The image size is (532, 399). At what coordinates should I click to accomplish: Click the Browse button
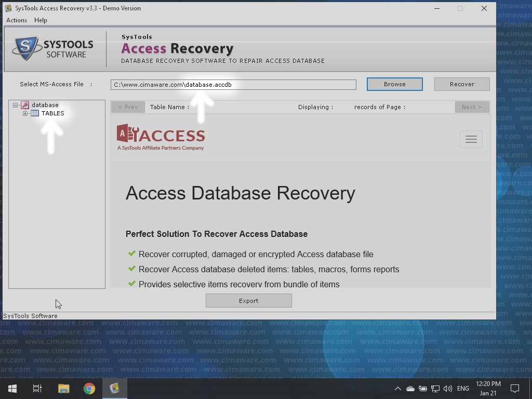[394, 84]
